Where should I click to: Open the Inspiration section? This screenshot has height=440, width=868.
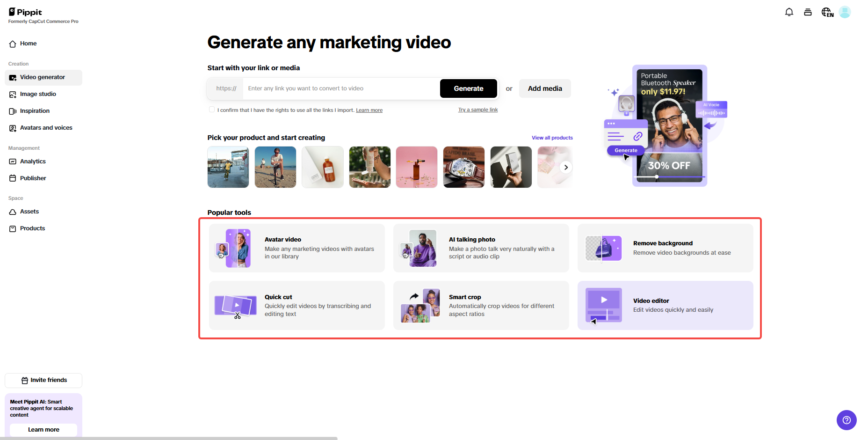(x=35, y=110)
